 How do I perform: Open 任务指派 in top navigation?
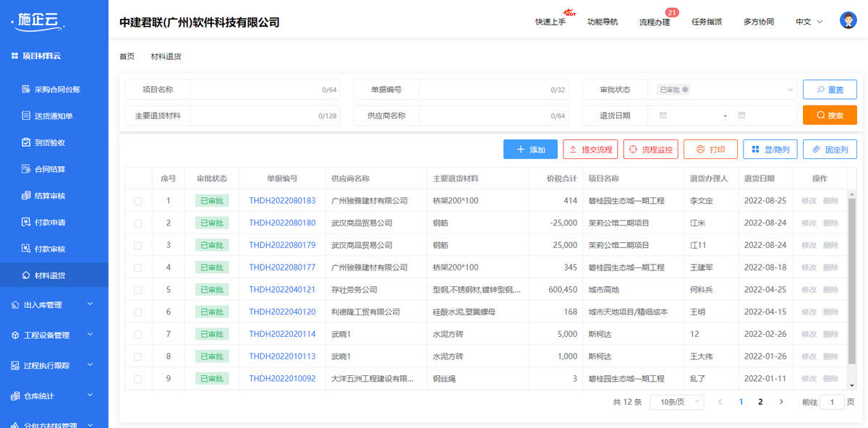coord(707,22)
